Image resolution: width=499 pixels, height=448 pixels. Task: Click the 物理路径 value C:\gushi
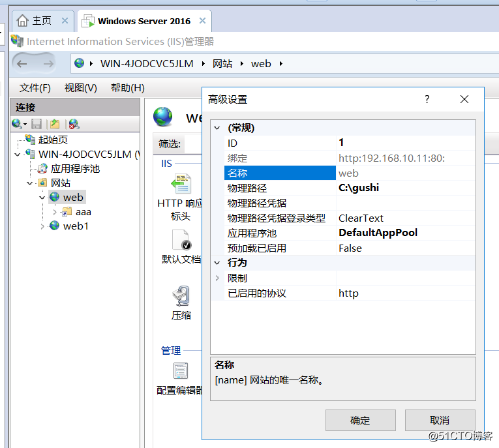click(359, 188)
